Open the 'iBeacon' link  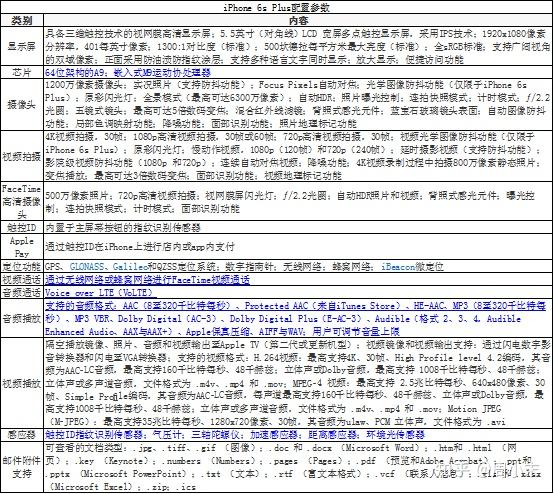[x=398, y=266]
